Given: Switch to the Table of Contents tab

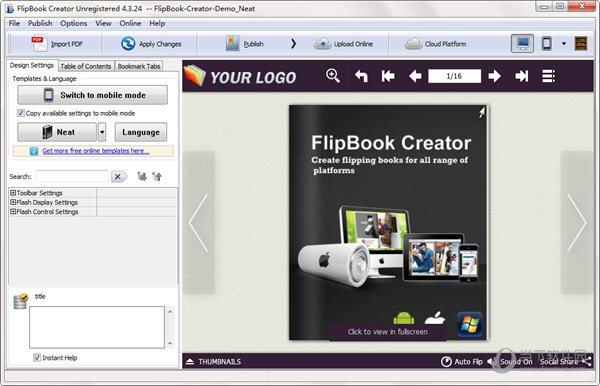Looking at the screenshot, I should click(86, 66).
